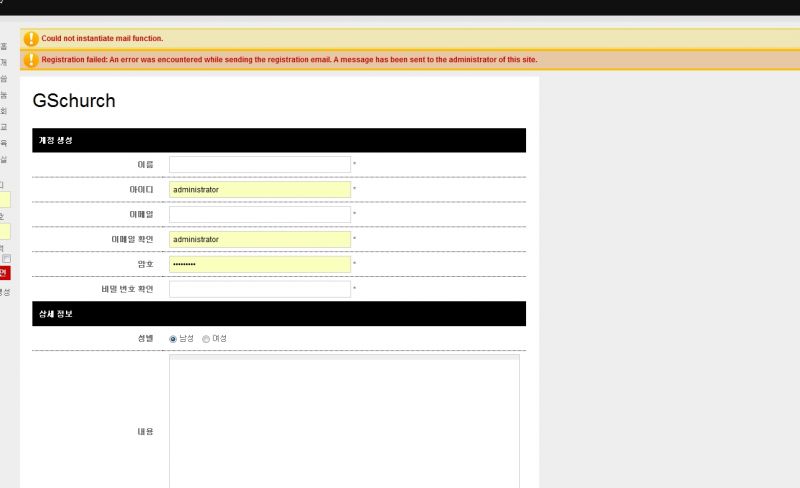Click the 아이디 field label
Image resolution: width=800 pixels, height=488 pixels.
(141, 189)
